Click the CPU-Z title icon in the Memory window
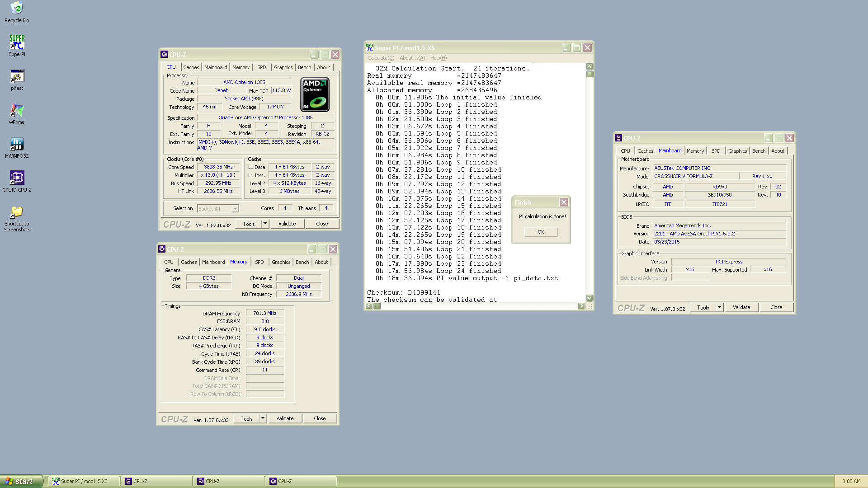The height and width of the screenshot is (488, 868). 162,249
